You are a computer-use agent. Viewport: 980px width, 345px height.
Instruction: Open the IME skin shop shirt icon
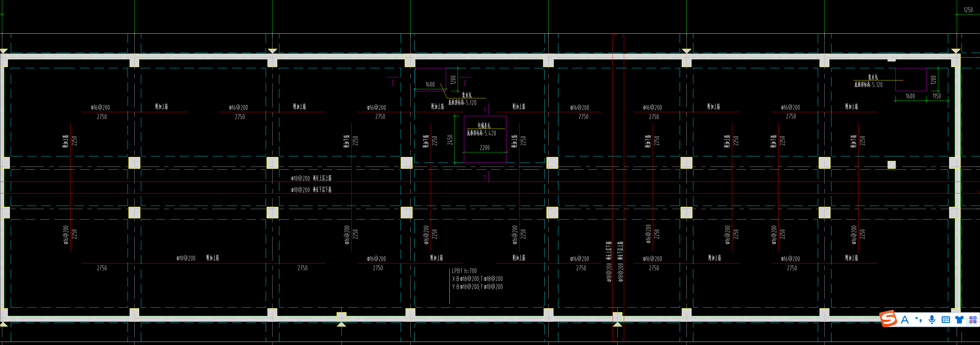pyautogui.click(x=959, y=320)
